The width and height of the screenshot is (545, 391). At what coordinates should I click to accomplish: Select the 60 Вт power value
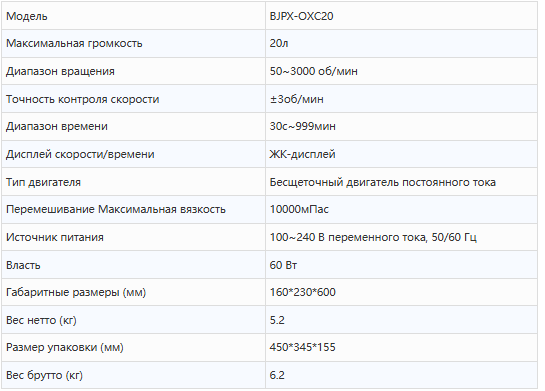click(x=283, y=265)
